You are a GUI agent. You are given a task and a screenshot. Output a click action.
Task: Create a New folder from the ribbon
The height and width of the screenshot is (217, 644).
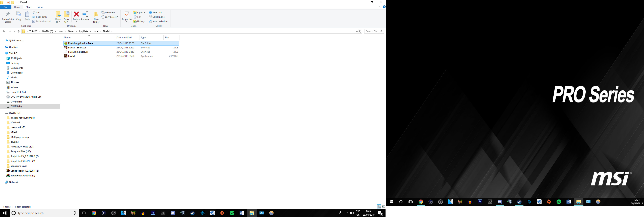point(96,17)
